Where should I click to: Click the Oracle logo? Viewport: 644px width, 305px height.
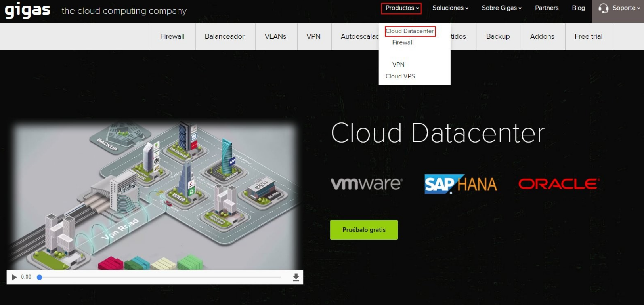pyautogui.click(x=559, y=184)
